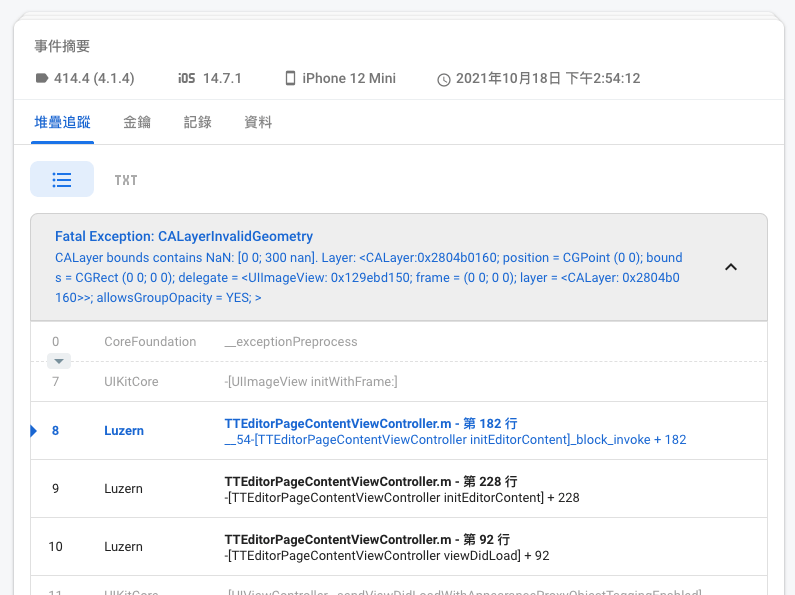Switch to the 資料 tab
This screenshot has width=795, height=595.
pyautogui.click(x=258, y=122)
